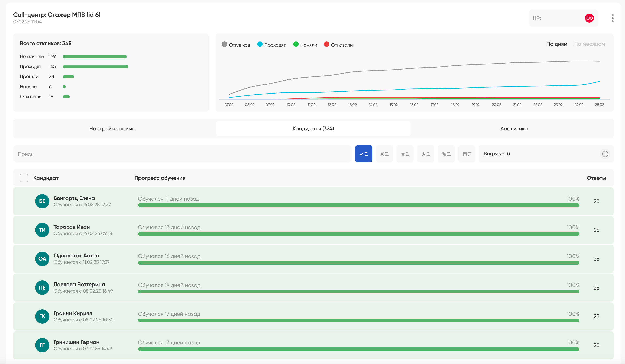Click the X-mark rejected list filter
625x364 pixels.
coord(384,154)
